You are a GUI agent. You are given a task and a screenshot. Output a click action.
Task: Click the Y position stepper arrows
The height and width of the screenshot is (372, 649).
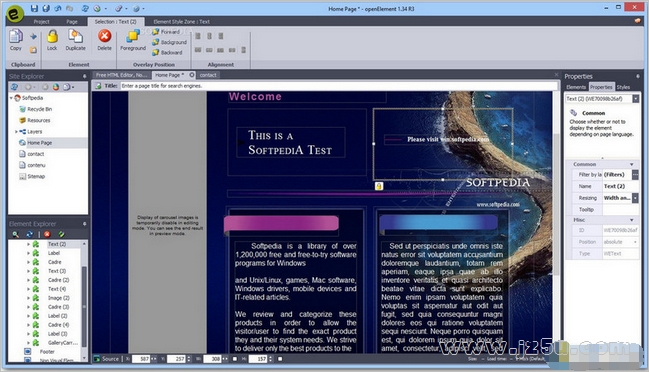click(189, 359)
